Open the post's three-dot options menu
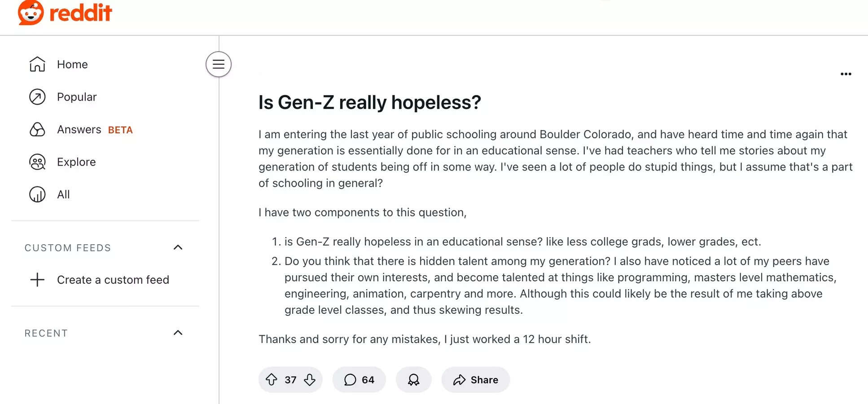The image size is (868, 404). [x=846, y=74]
